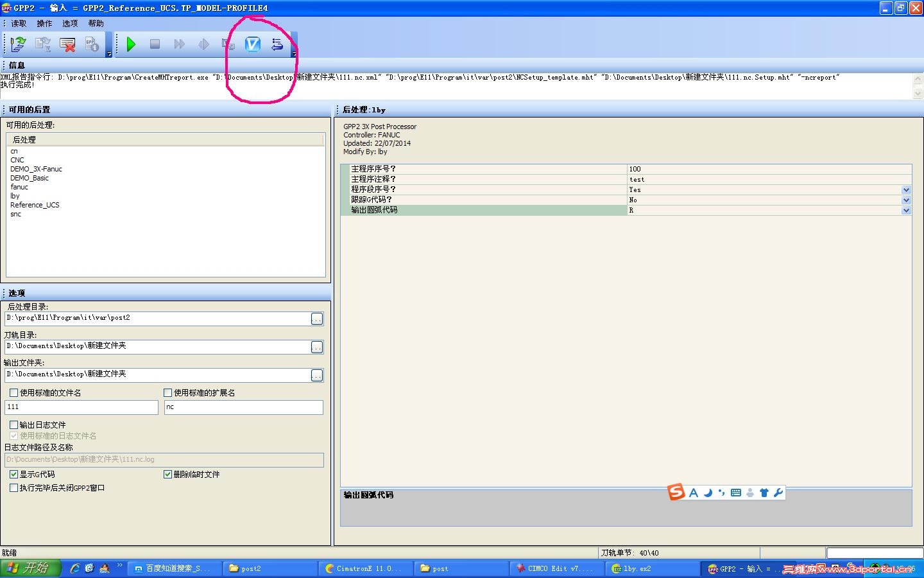Open the IME skin shirt icon
This screenshot has height=578, width=924.
tap(764, 493)
